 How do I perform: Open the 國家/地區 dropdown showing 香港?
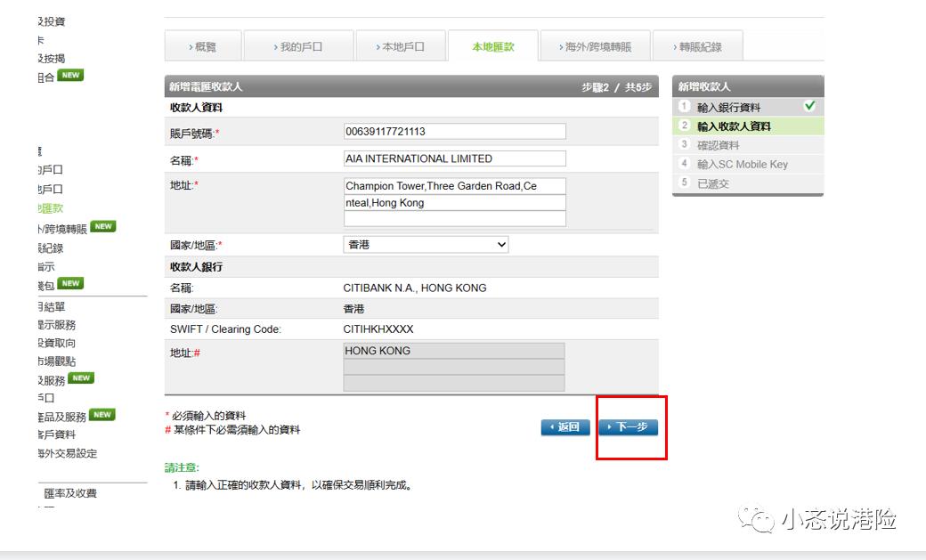[x=426, y=244]
